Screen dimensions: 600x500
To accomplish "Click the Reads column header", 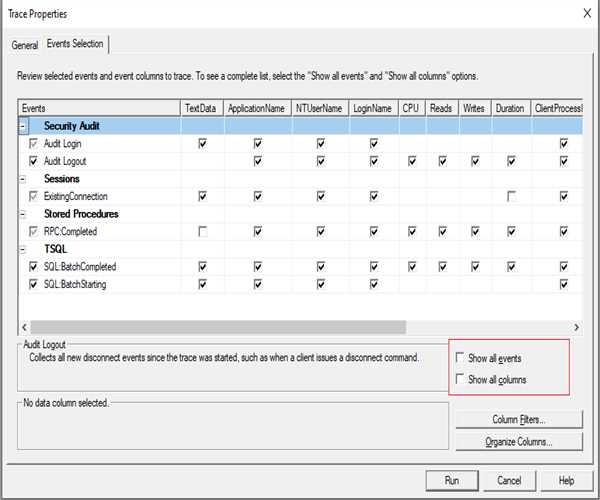I will (442, 108).
